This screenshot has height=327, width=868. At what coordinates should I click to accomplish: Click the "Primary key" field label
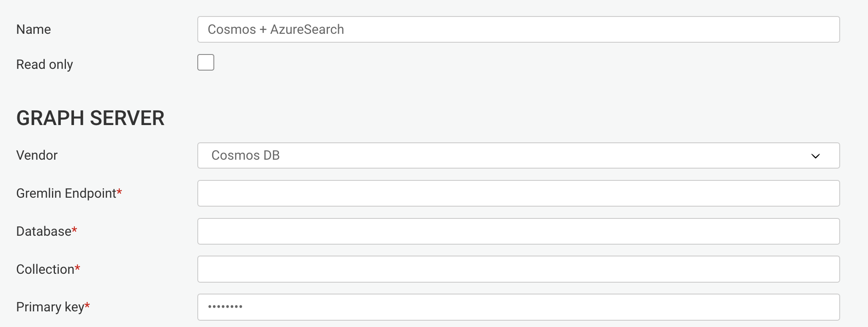click(x=50, y=307)
